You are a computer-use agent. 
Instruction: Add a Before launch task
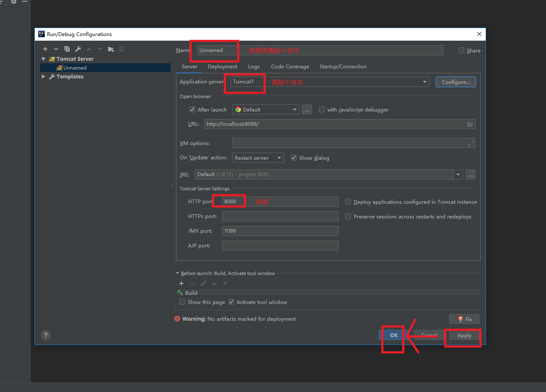[181, 283]
